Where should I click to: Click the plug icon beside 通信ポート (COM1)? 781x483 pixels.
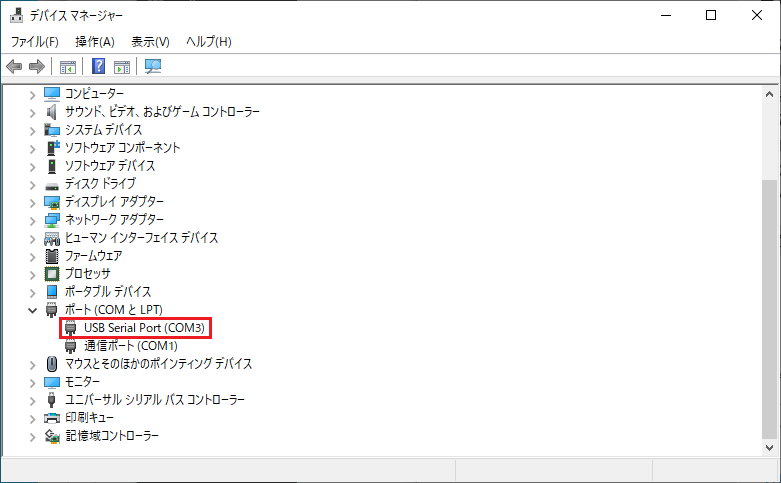coord(71,346)
